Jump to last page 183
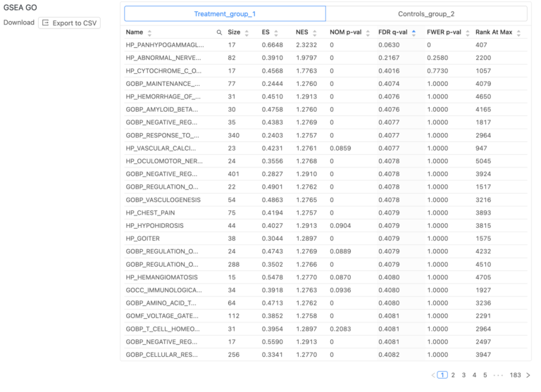The height and width of the screenshot is (392, 541). [515, 375]
